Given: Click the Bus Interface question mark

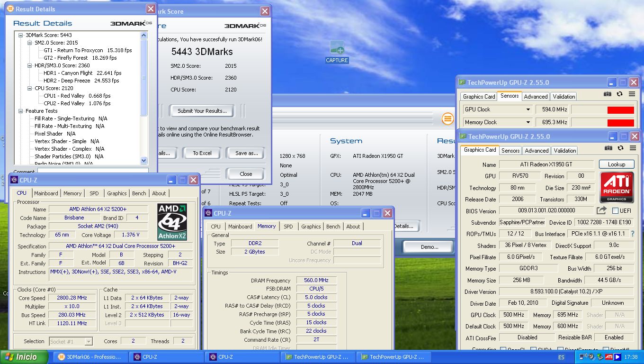Looking at the screenshot, I should coord(633,234).
